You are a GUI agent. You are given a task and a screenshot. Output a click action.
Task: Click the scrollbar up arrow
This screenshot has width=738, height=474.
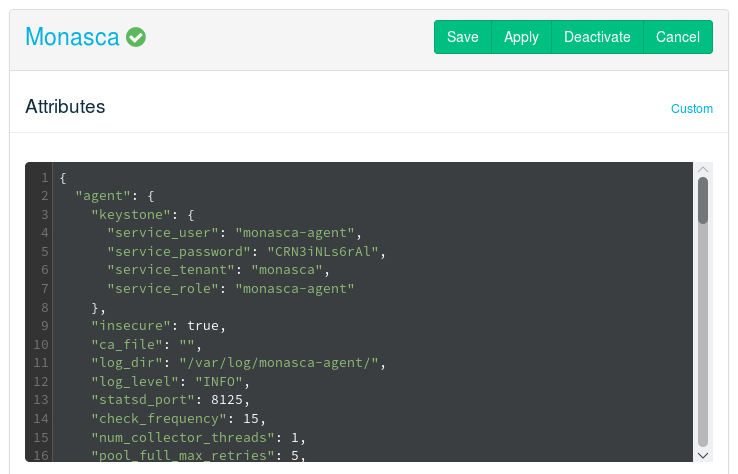click(x=703, y=170)
